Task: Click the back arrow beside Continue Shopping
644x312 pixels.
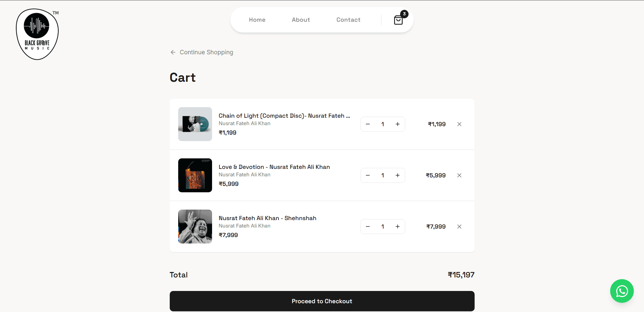Action: [x=173, y=52]
